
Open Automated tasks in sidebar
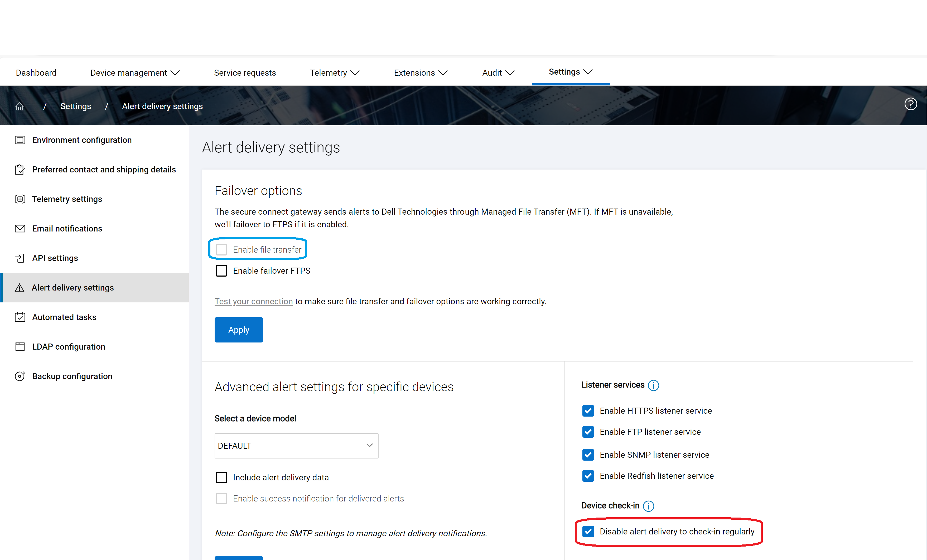[x=94, y=317]
